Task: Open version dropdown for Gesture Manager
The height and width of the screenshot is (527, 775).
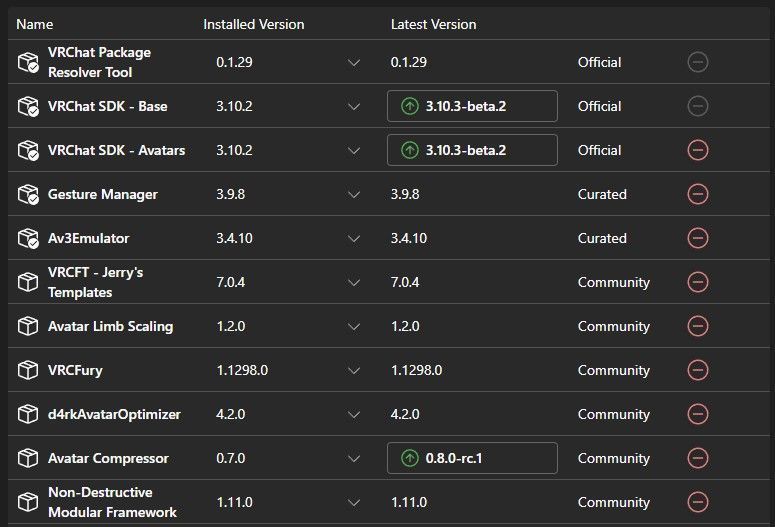Action: 354,195
